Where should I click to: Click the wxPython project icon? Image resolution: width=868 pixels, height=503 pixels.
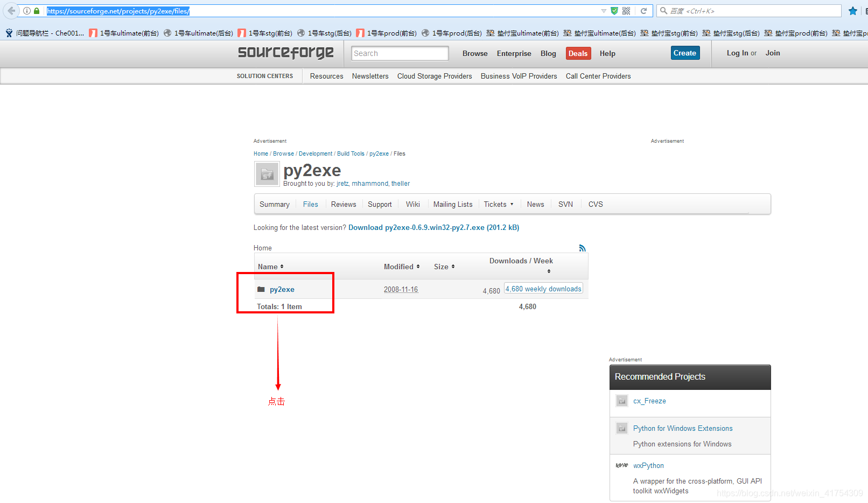pos(622,465)
